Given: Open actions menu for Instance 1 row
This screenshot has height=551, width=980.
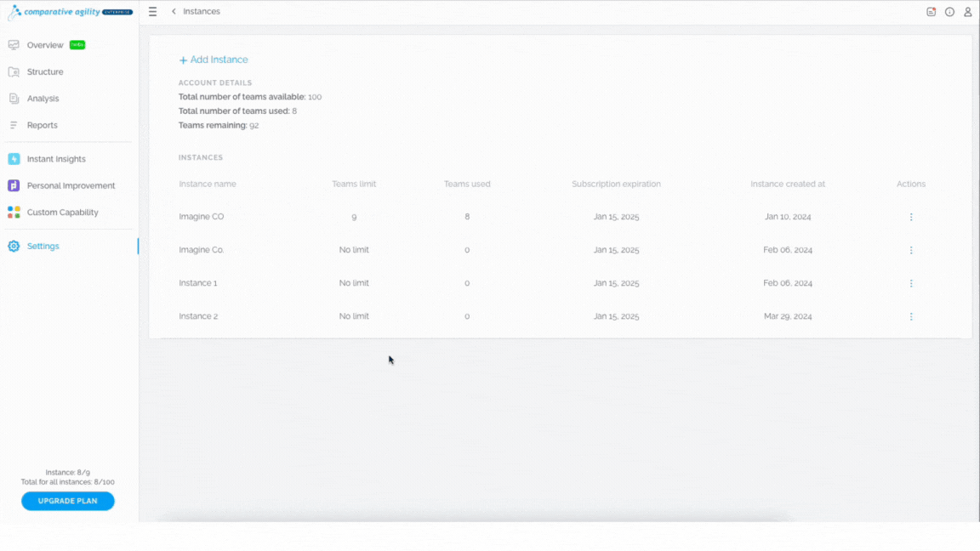Looking at the screenshot, I should (x=910, y=283).
